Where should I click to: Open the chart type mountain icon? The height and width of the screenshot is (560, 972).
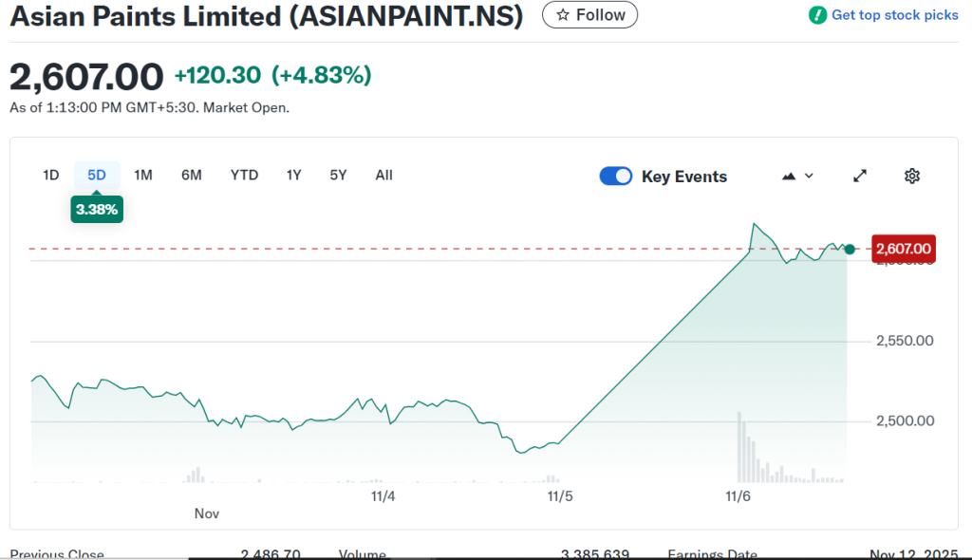[x=789, y=176]
